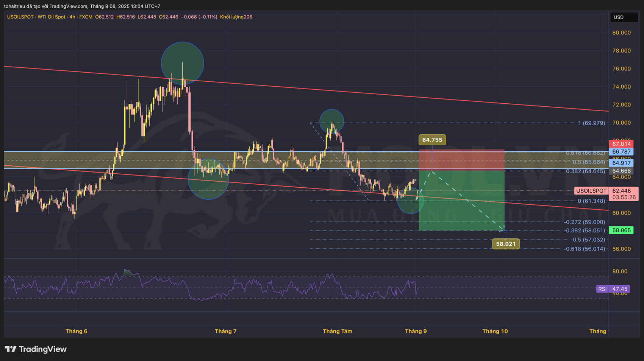Click the TradingView logo
644x361 pixels.
(x=36, y=349)
